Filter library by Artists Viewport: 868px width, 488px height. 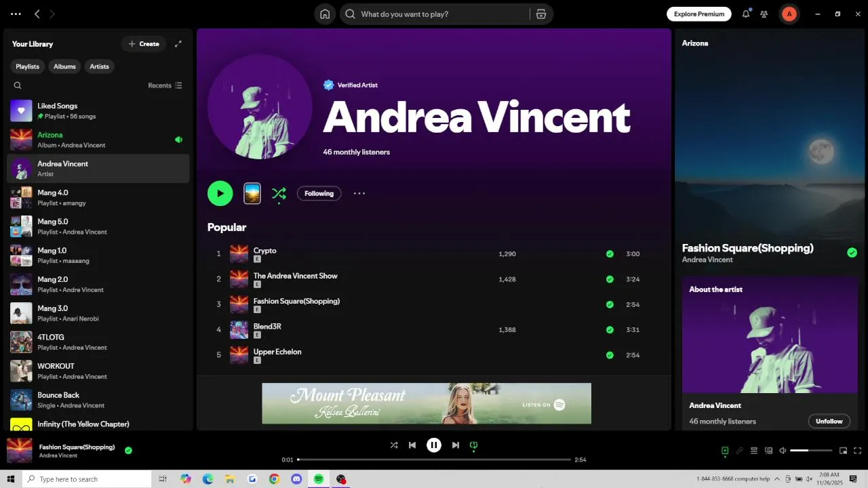(x=100, y=66)
